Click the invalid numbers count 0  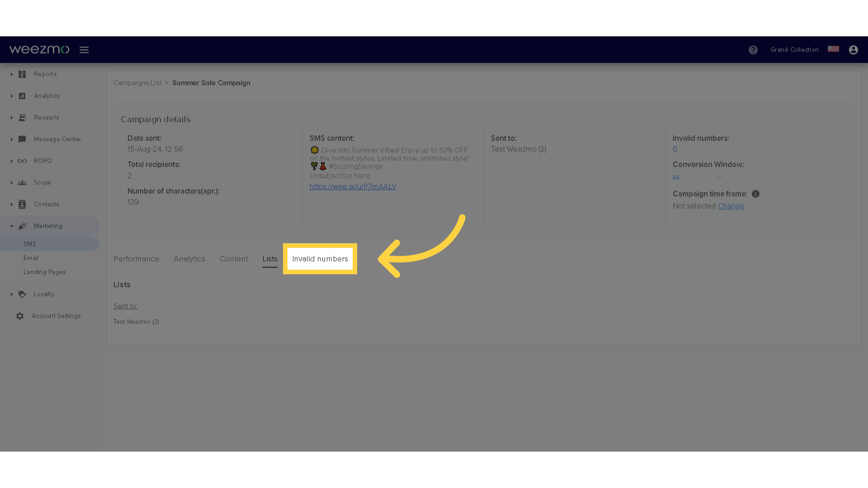click(675, 149)
